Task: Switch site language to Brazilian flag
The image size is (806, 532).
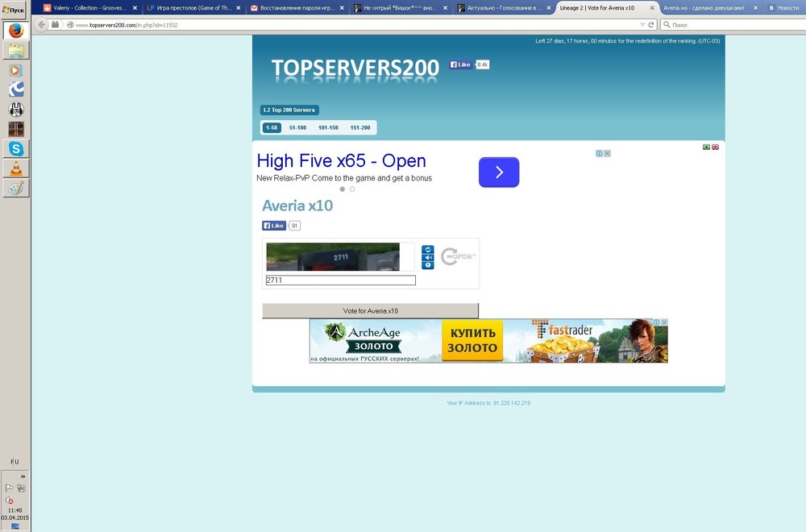Action: pos(707,148)
